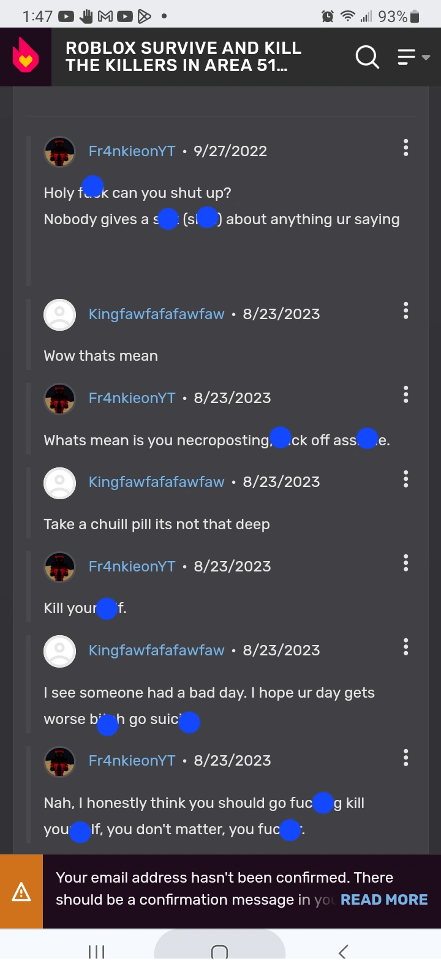Tap Kingfawfafafawfaw's blank profile avatar
This screenshot has width=441, height=980.
[59, 314]
